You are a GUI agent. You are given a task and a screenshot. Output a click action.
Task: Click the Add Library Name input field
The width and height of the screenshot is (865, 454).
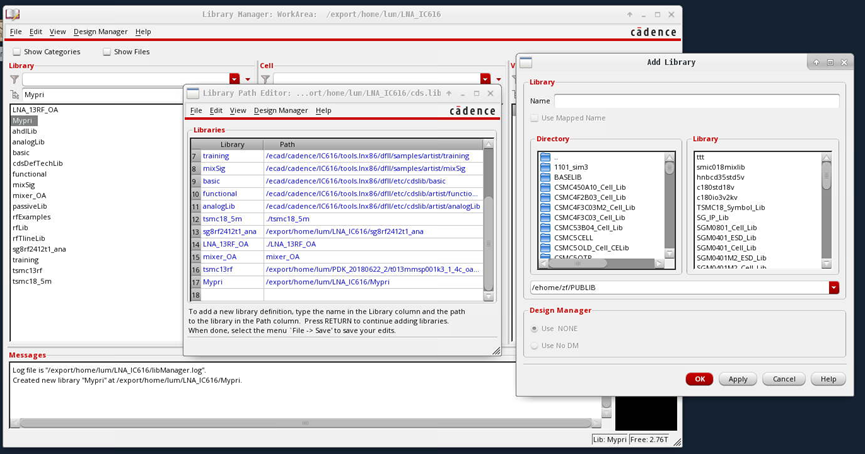coord(696,101)
